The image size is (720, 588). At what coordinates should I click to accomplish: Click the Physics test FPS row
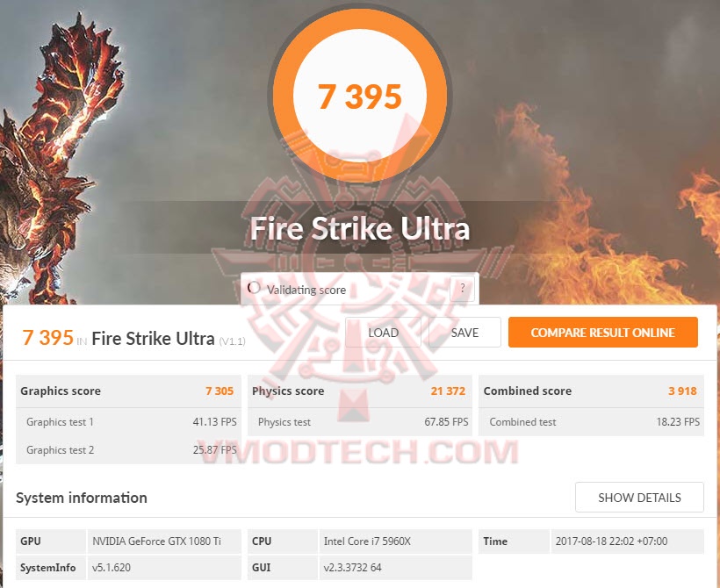point(360,422)
